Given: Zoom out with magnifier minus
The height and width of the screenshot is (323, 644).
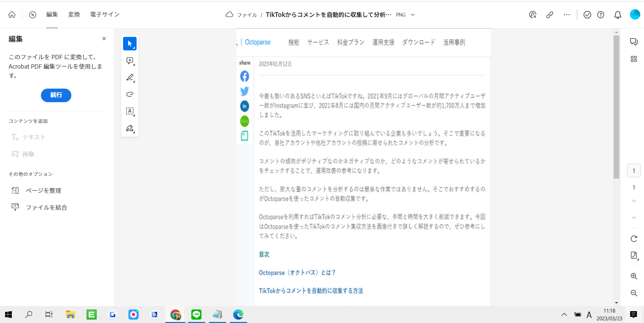Looking at the screenshot, I should 634,293.
